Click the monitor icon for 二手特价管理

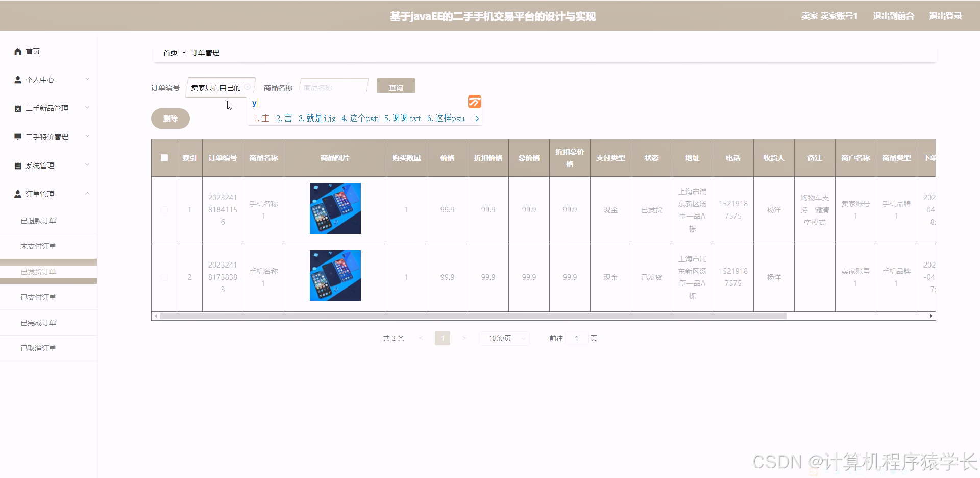18,137
